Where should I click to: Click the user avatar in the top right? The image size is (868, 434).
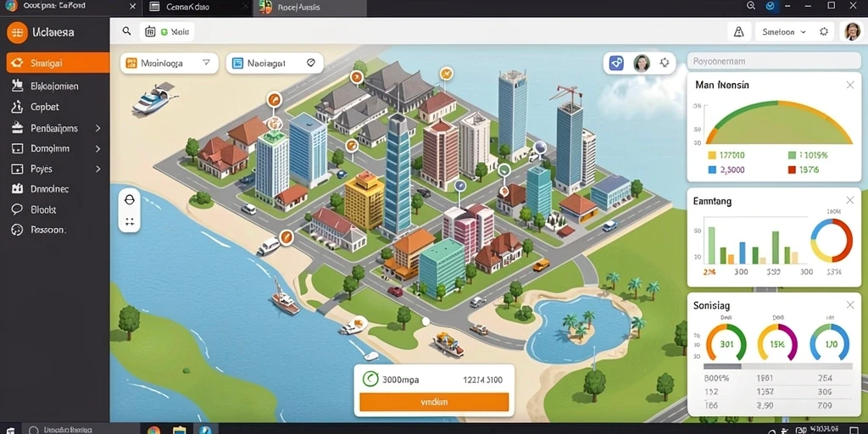pos(852,31)
